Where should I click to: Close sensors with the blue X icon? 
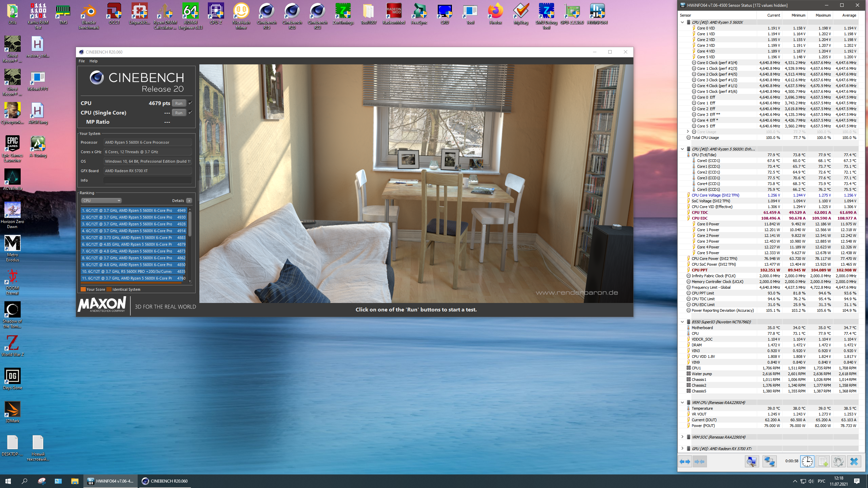click(x=854, y=462)
